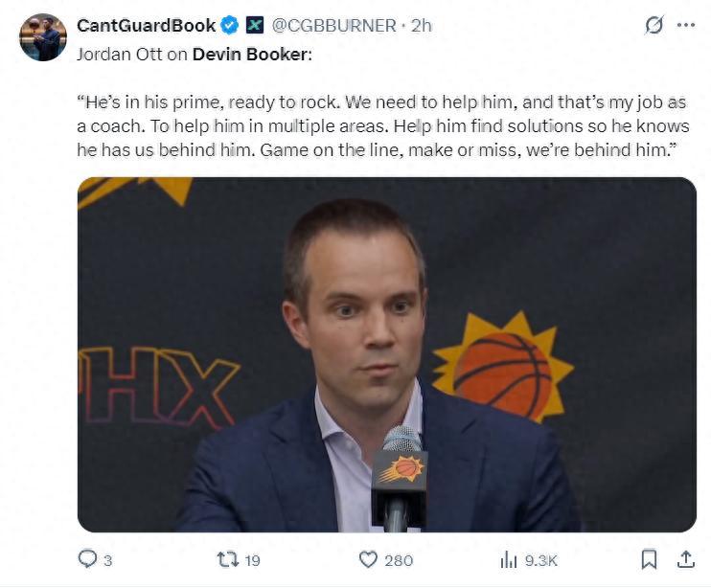
Task: Click the blue verified checkmark badge
Action: (231, 26)
